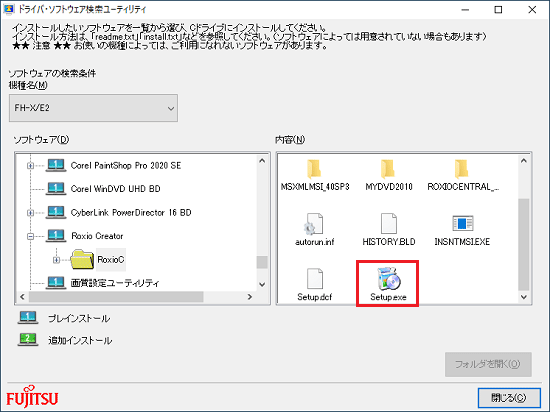Screen dimensions: 550x412
Task: Click the Setup.dcf file name
Action: pos(315,297)
